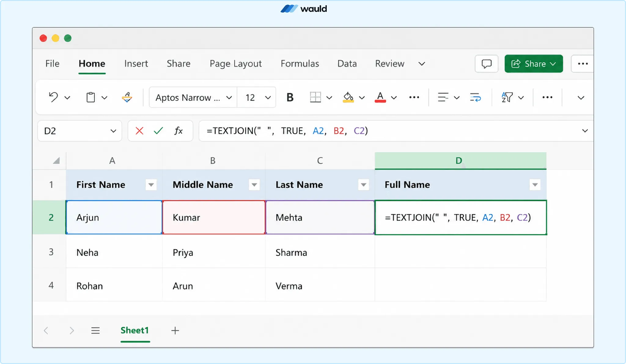Open the Share ribbon tab
This screenshot has height=364, width=626.
pos(179,64)
